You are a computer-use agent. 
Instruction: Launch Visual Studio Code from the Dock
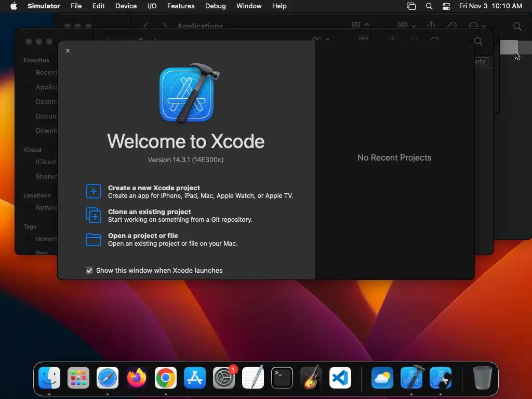[x=340, y=378]
